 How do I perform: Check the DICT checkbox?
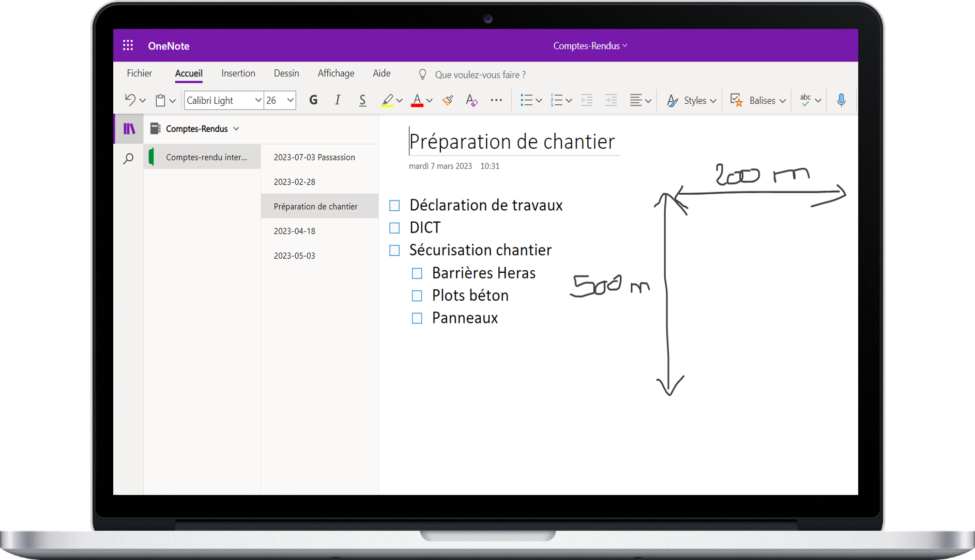coord(394,228)
